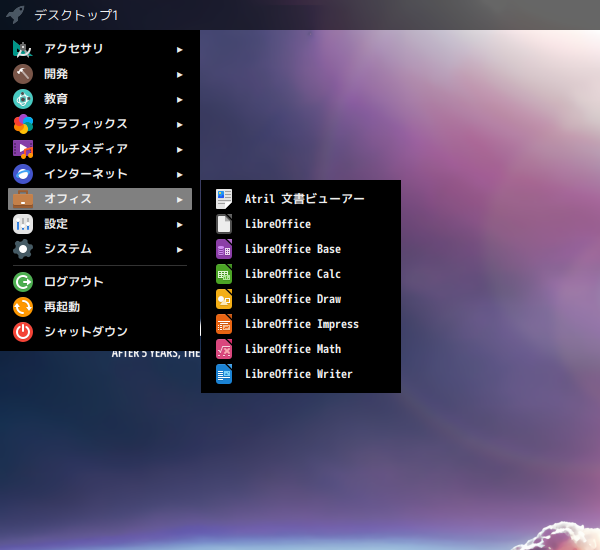The width and height of the screenshot is (600, 550).
Task: Click the アクセサリ category icon
Action: [23, 49]
